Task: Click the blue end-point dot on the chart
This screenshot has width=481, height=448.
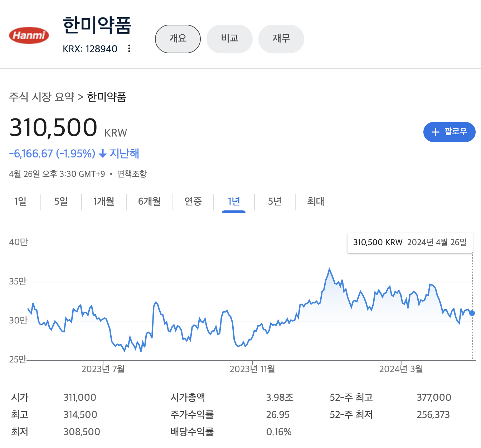Action: coord(472,313)
